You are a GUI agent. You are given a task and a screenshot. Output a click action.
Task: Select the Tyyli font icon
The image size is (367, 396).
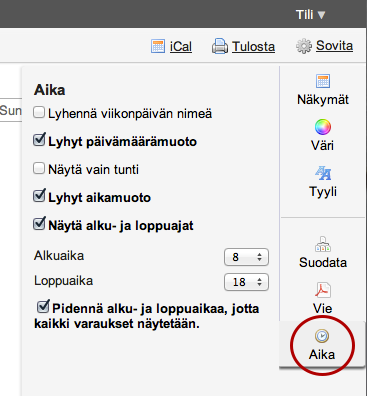(x=323, y=173)
